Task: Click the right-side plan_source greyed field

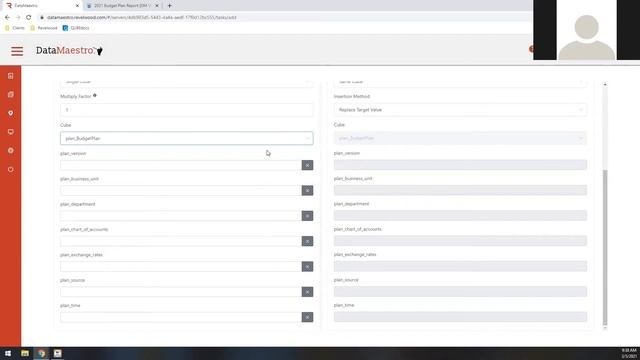Action: [x=460, y=291]
